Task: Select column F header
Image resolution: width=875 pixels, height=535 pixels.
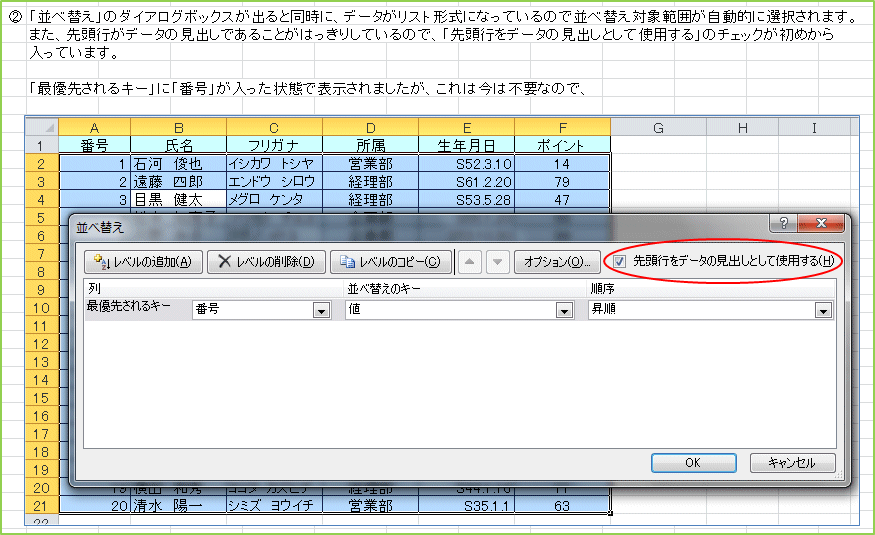Action: pos(562,127)
